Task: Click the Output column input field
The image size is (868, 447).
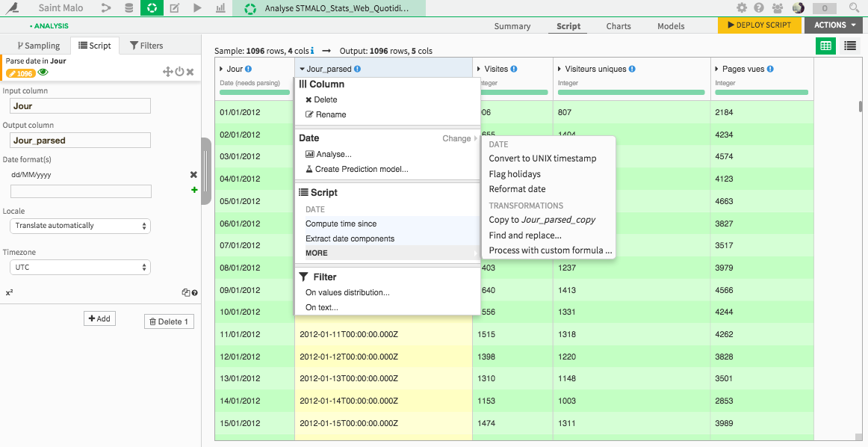Action: coord(81,141)
